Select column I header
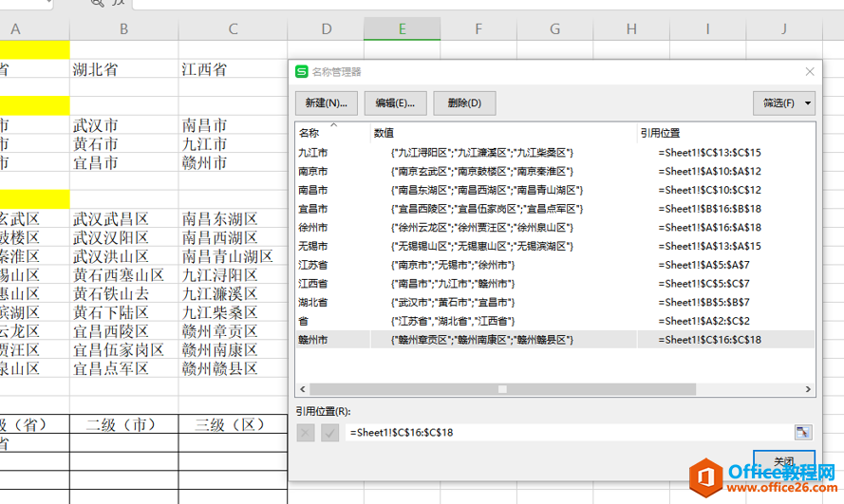 tap(708, 28)
